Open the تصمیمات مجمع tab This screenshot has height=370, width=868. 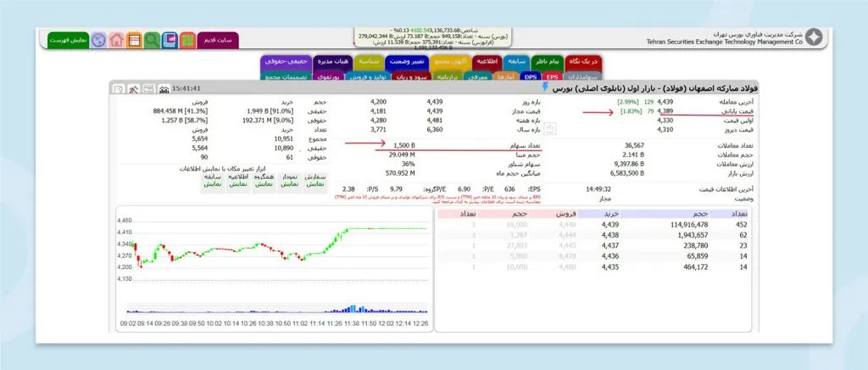click(286, 76)
